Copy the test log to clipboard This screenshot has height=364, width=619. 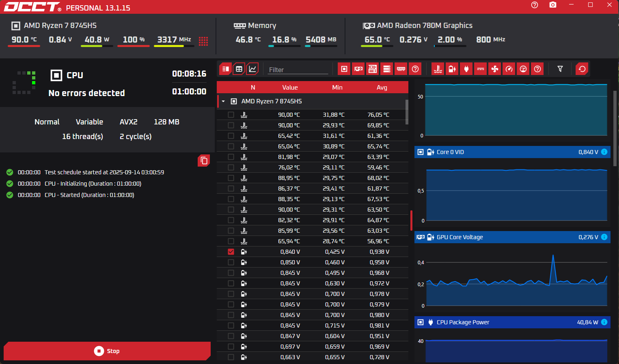tap(204, 161)
